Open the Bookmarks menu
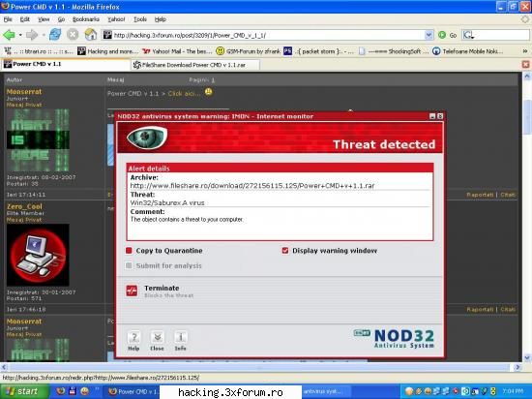The image size is (532, 399). [86, 19]
